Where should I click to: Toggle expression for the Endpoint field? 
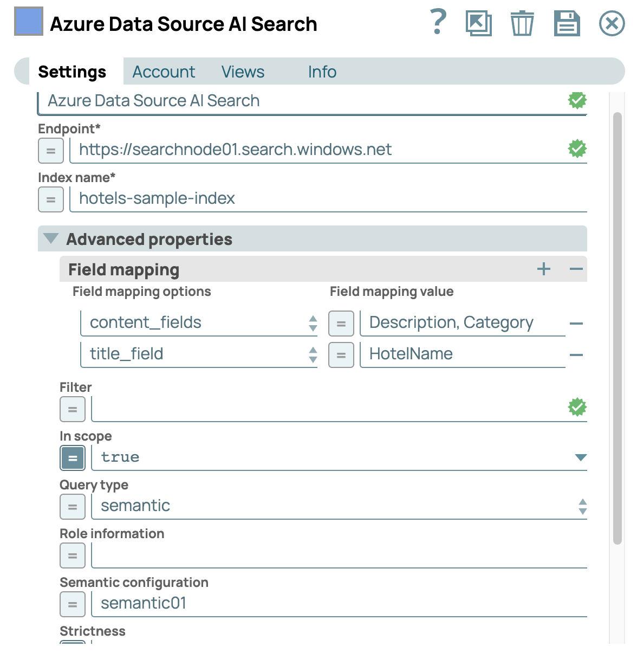tap(51, 151)
